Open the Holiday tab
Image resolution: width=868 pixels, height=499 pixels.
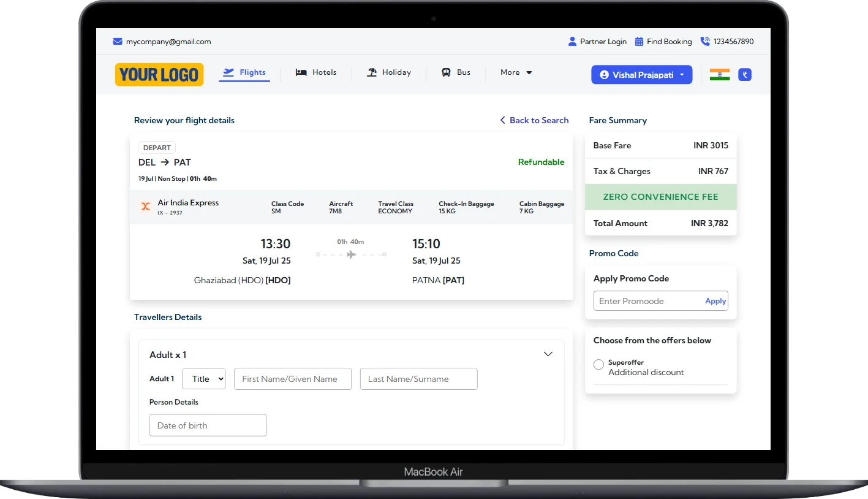(x=389, y=72)
